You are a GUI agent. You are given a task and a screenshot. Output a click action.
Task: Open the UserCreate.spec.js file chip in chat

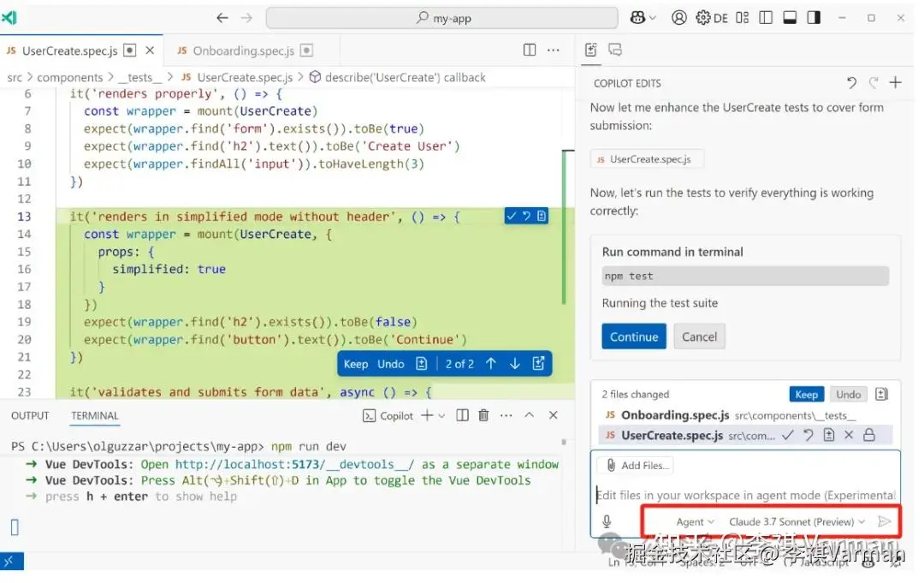(x=647, y=159)
